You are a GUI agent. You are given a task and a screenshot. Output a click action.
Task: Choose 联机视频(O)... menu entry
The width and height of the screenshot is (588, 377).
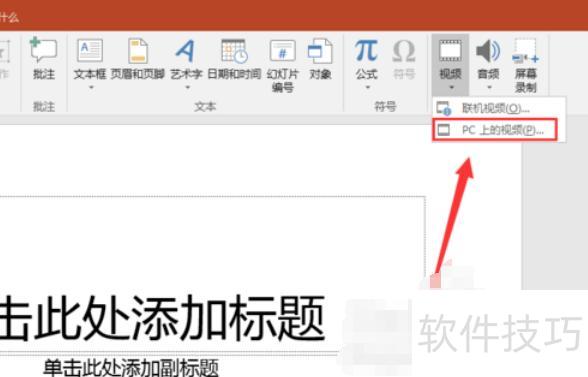498,108
